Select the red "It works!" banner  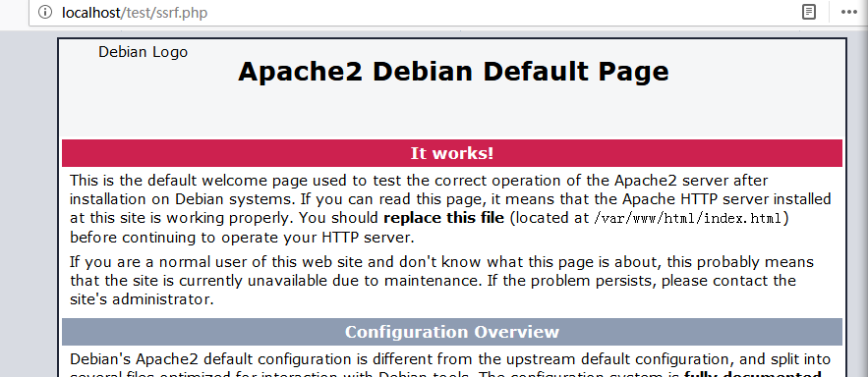(x=452, y=153)
